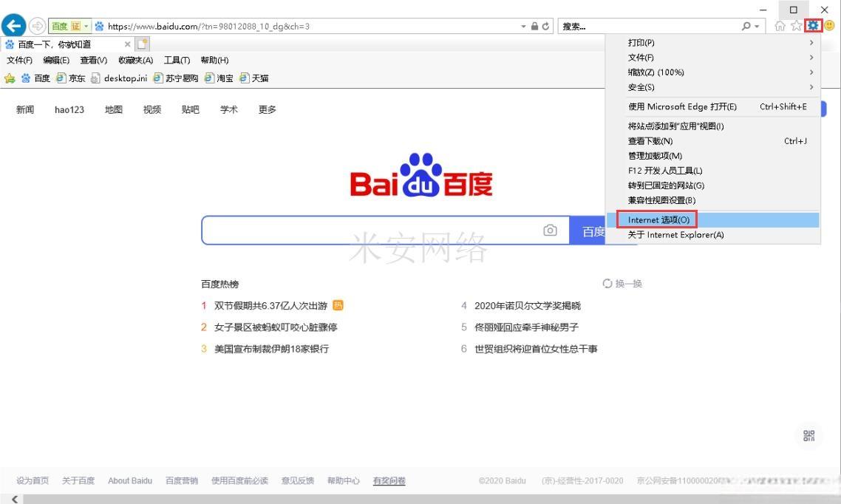The image size is (841, 504).
Task: Open hot item 双节假期共6.37亿人次出游
Action: 270,306
